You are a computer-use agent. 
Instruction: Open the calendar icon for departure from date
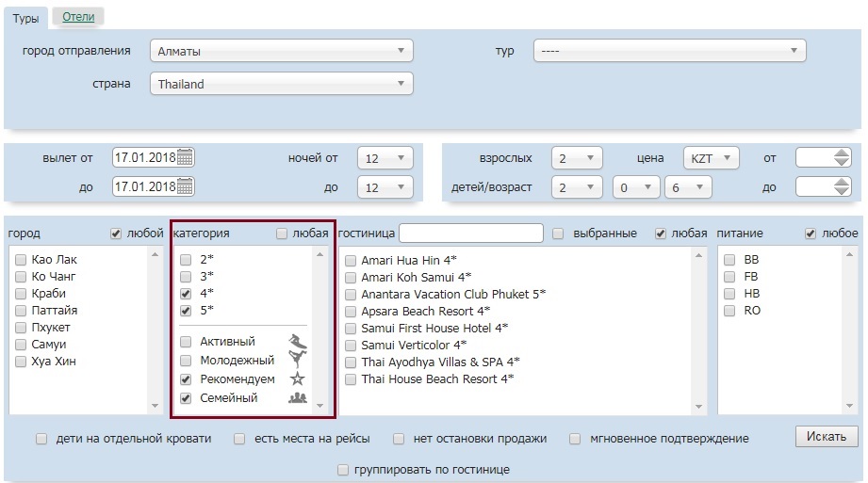point(186,157)
